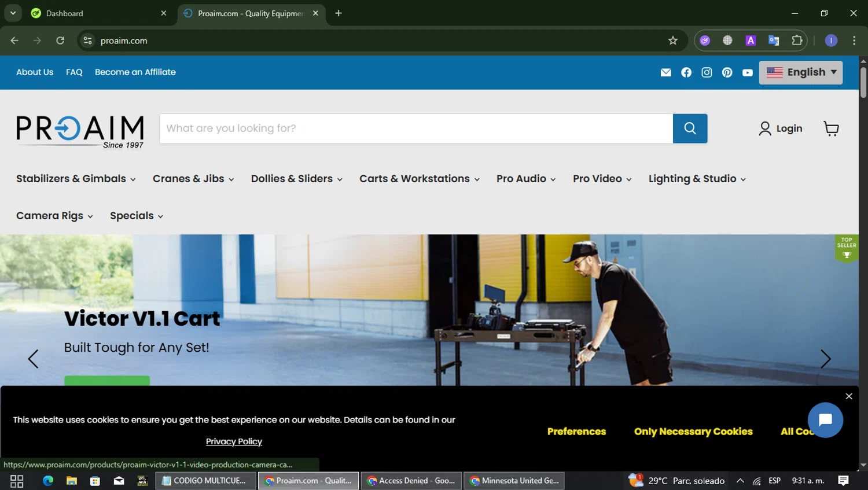Open File Explorer from taskbar
The image size is (868, 490).
(x=72, y=481)
